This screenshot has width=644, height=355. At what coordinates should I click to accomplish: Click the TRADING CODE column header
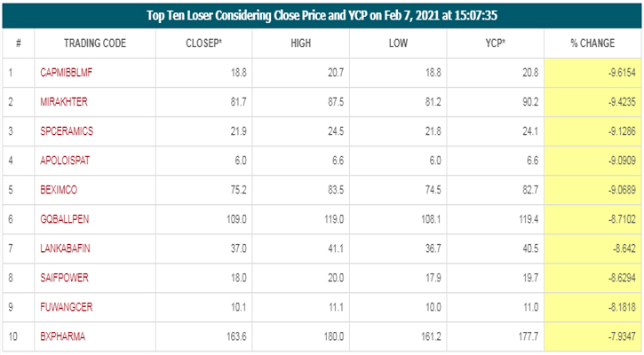[x=95, y=44]
